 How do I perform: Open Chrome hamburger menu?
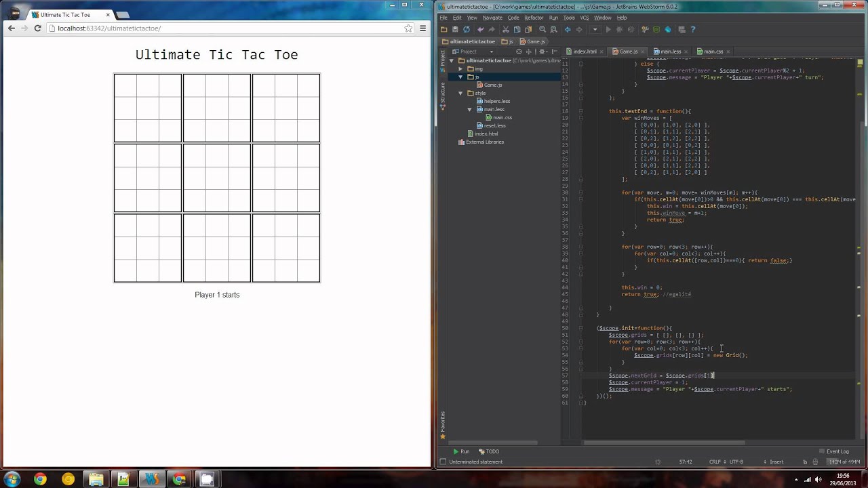pyautogui.click(x=422, y=28)
